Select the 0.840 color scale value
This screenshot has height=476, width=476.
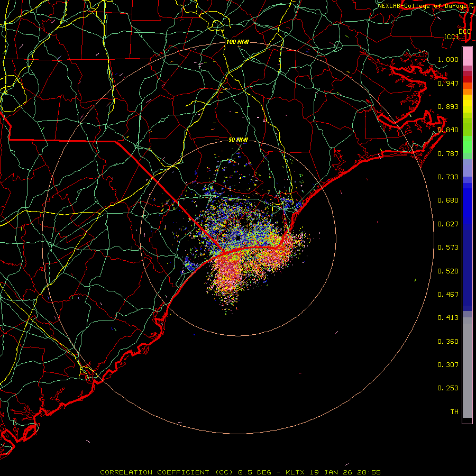tap(448, 130)
